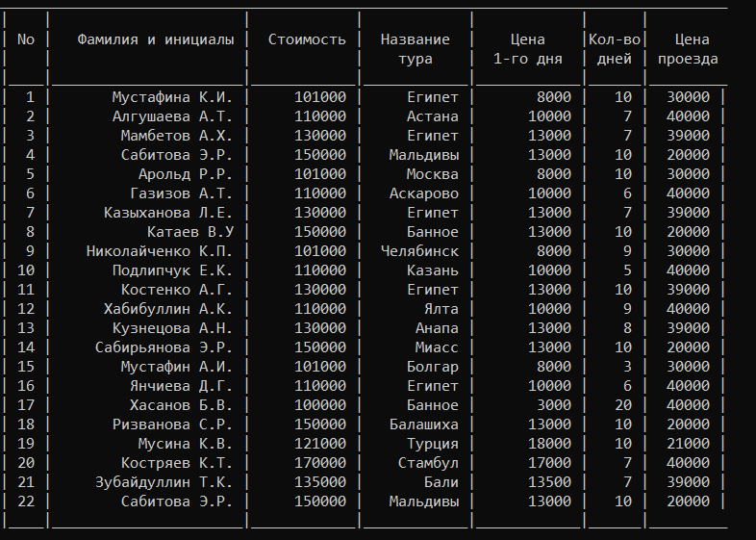Click the day price '17000'

[549, 463]
